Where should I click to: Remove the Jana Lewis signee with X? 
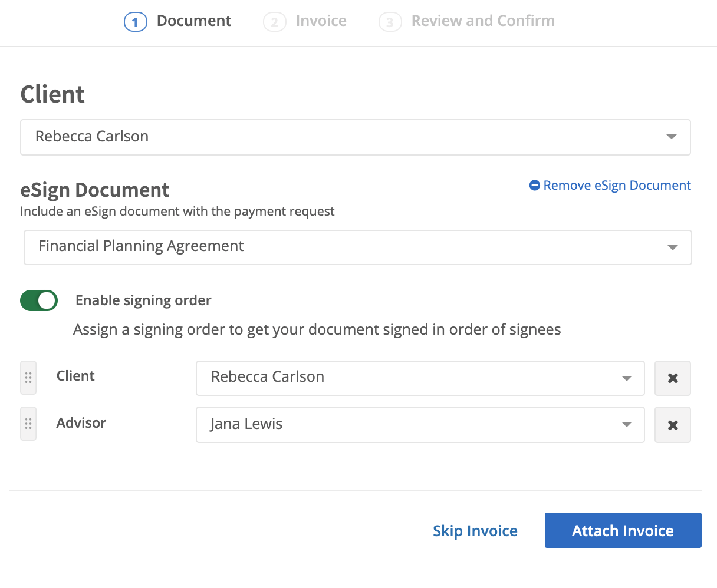coord(672,425)
